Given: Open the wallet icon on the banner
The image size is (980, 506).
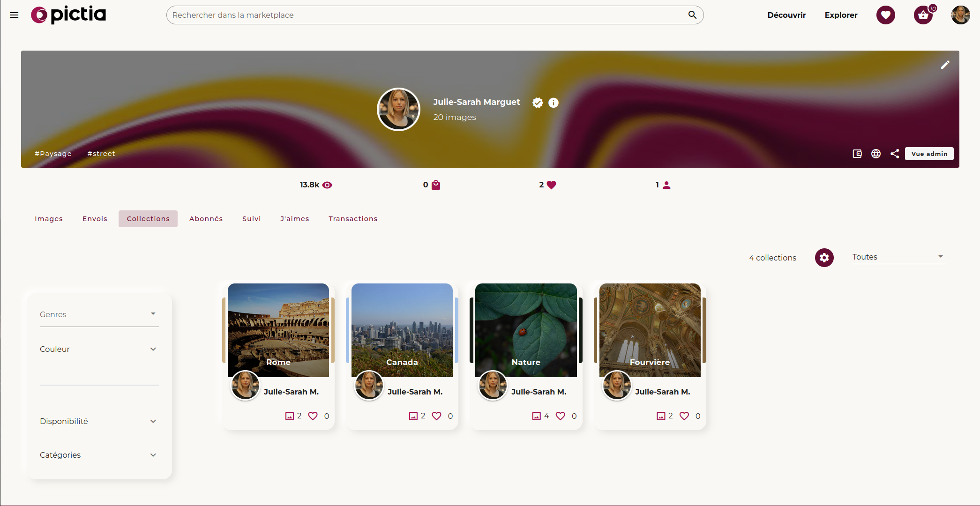Looking at the screenshot, I should pyautogui.click(x=857, y=154).
